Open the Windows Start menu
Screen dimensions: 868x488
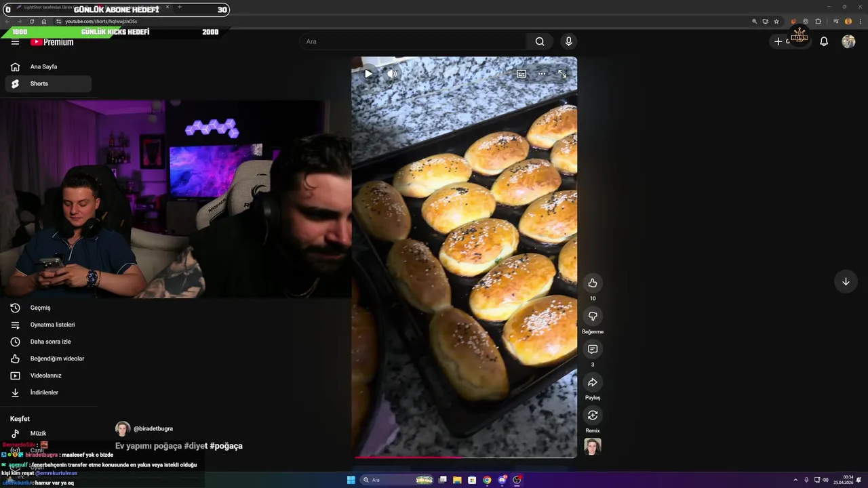point(351,480)
